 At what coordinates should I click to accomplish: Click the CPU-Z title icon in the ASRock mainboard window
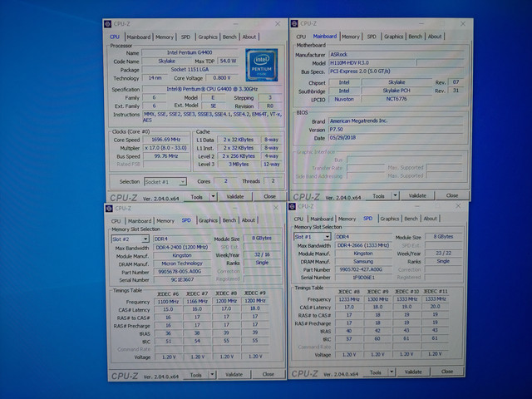tap(294, 23)
